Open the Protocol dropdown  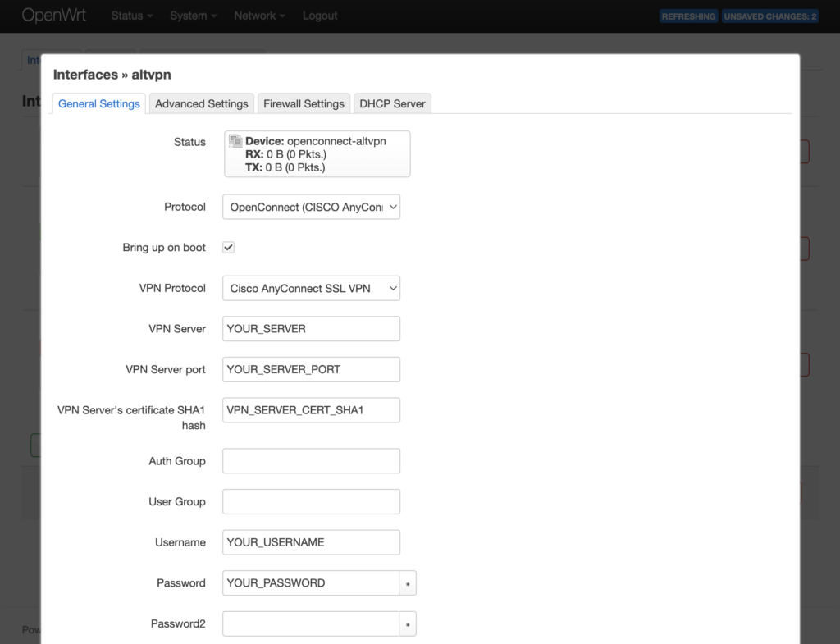pos(311,208)
